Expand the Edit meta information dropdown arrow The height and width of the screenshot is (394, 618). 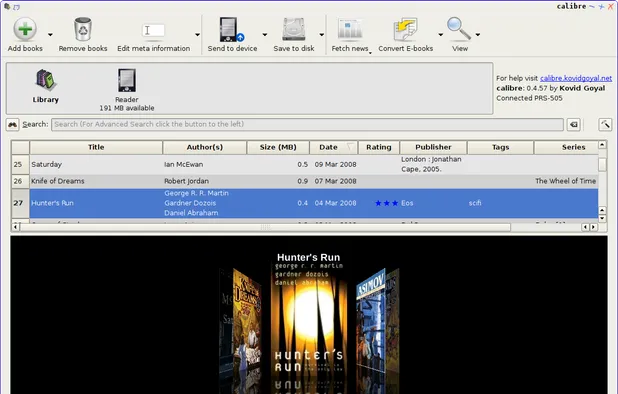(x=197, y=35)
